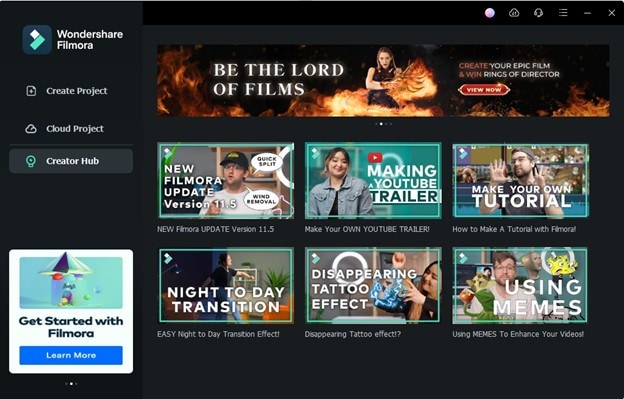
Task: Click the Wondershare Filmora logo icon
Action: (37, 40)
